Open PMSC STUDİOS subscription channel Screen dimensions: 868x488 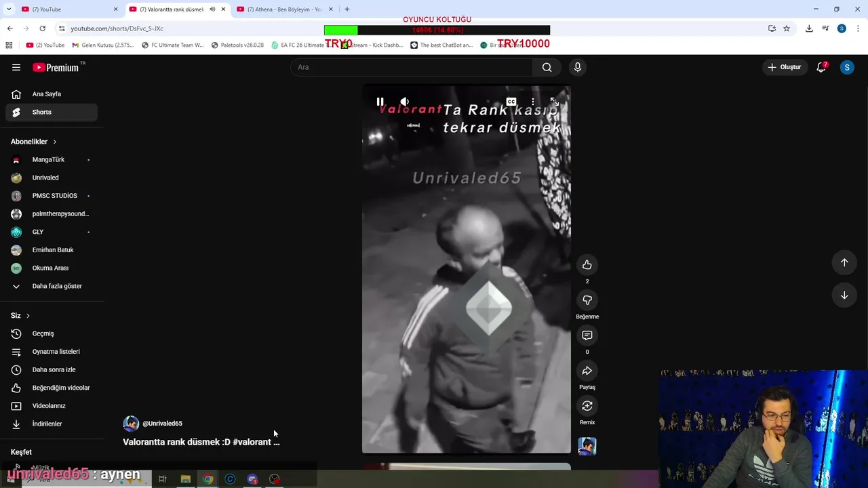coord(52,196)
